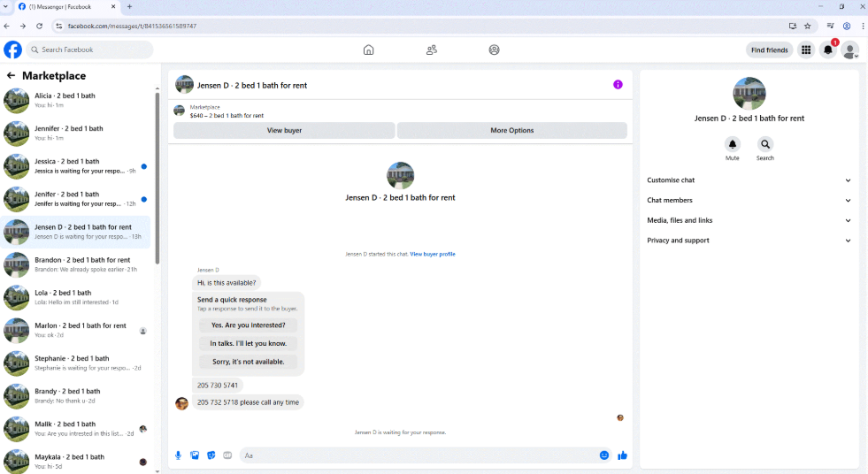Open the emoji picker in message box
This screenshot has width=868, height=474.
[x=604, y=455]
